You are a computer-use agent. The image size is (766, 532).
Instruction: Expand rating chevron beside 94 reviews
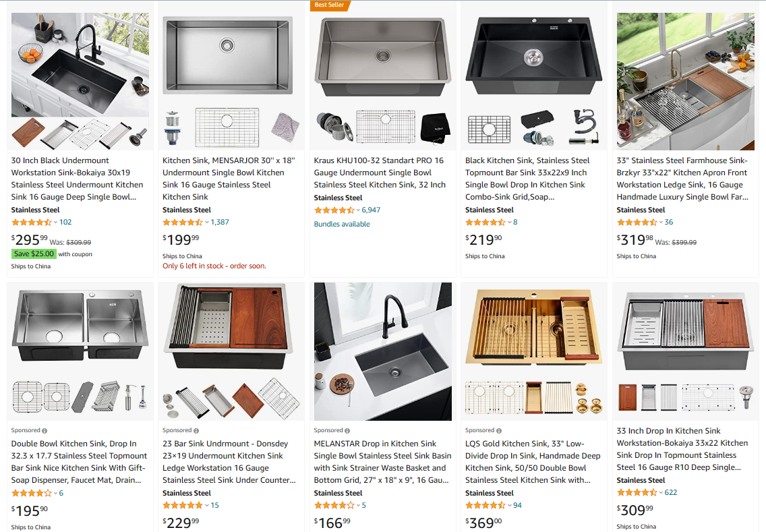pyautogui.click(x=510, y=505)
